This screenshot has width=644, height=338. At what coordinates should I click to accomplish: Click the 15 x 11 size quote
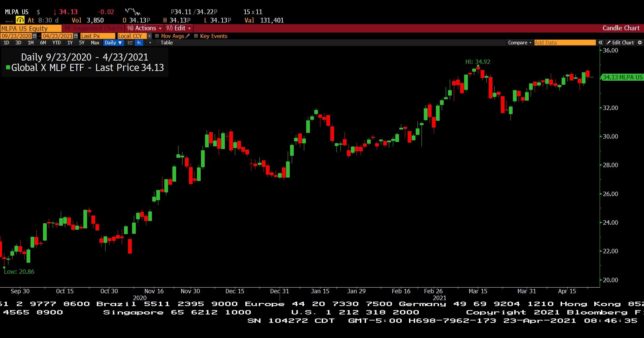(x=253, y=12)
